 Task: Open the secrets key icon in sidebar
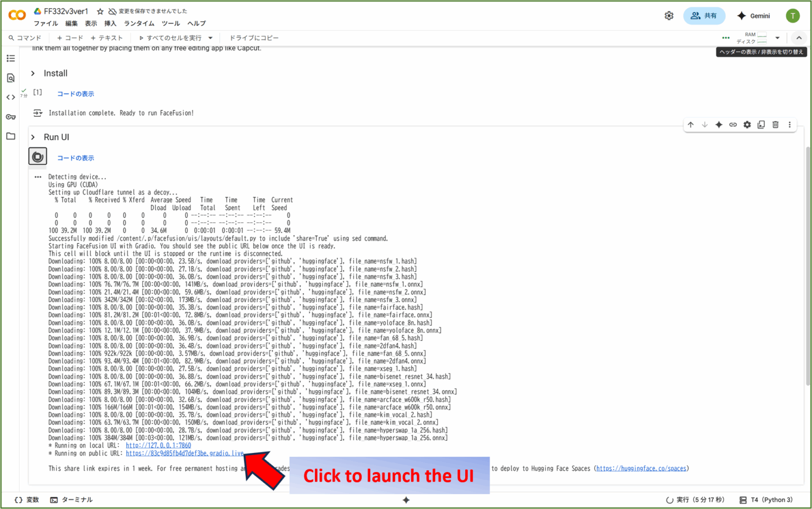pyautogui.click(x=11, y=117)
